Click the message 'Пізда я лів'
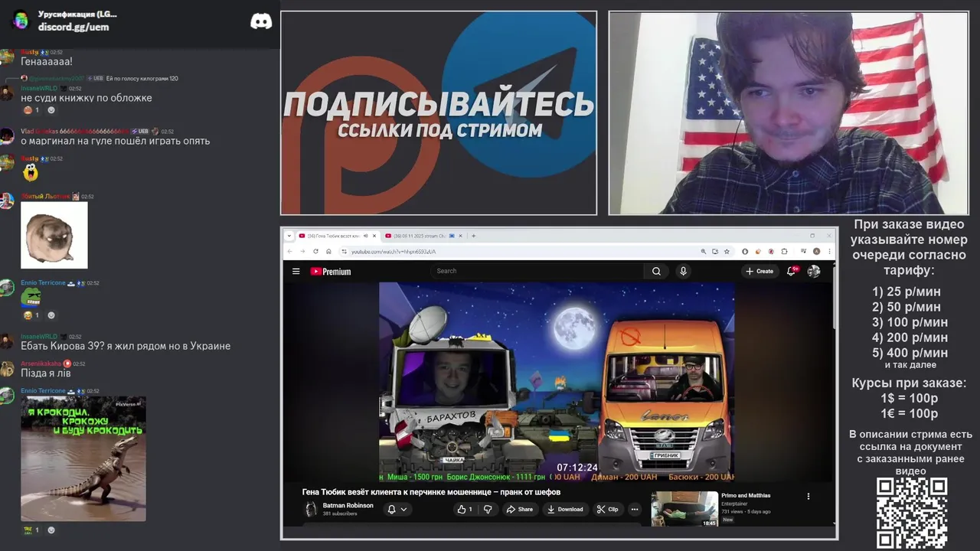The image size is (980, 551). pyautogui.click(x=46, y=373)
